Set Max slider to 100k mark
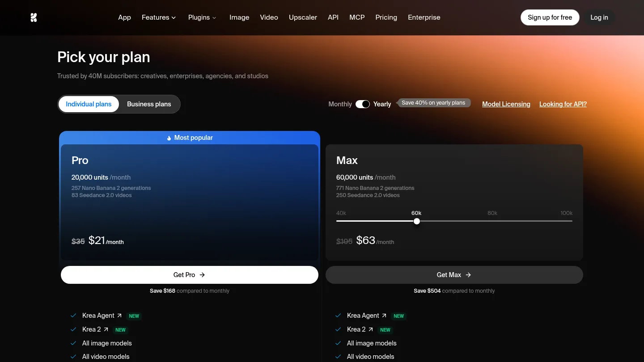Screen dimensions: 644x362 coord(566,213)
